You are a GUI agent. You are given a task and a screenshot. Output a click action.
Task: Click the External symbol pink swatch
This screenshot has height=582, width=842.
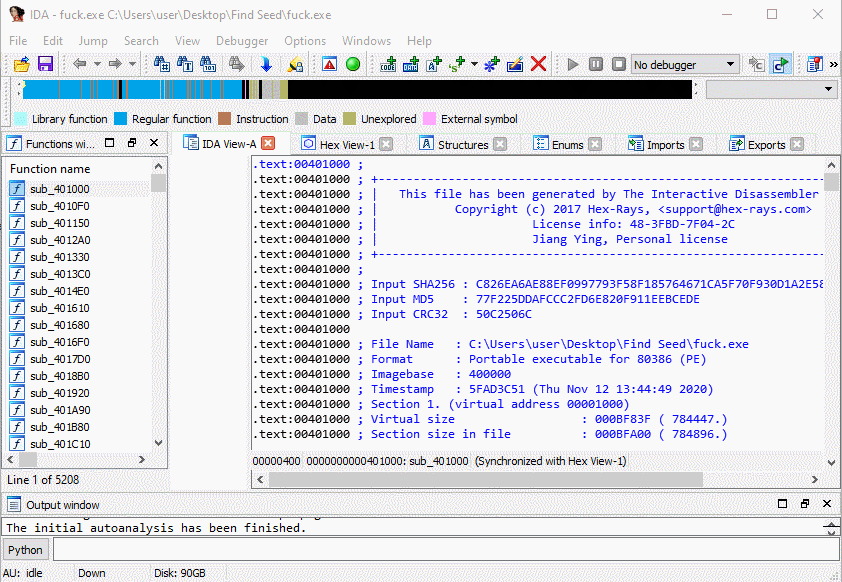pyautogui.click(x=429, y=119)
